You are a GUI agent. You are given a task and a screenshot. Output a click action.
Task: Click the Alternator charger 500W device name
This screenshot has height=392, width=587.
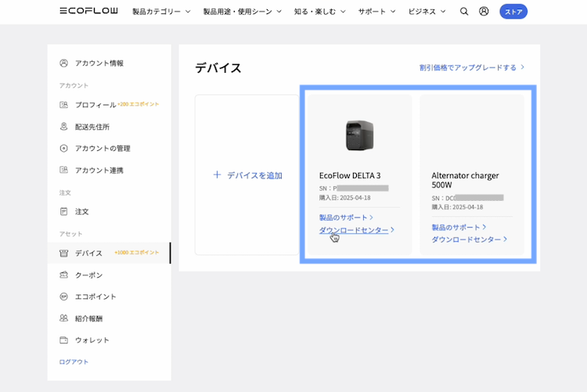(x=465, y=180)
